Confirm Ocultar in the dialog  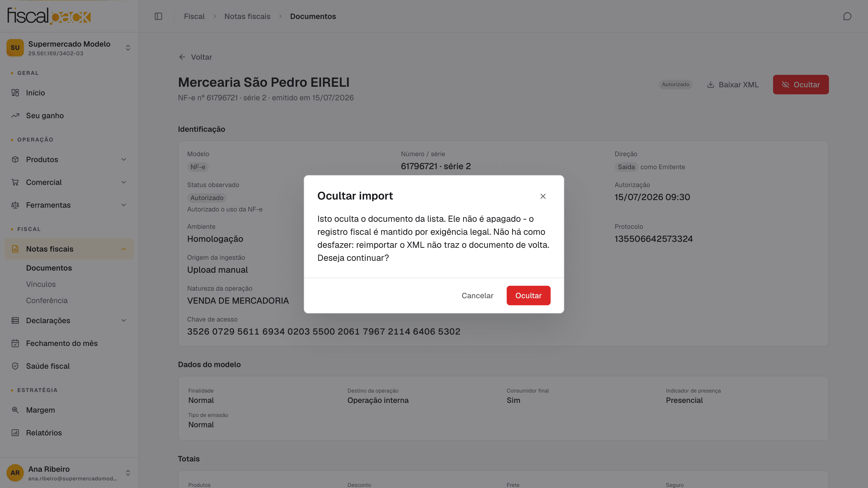click(528, 295)
